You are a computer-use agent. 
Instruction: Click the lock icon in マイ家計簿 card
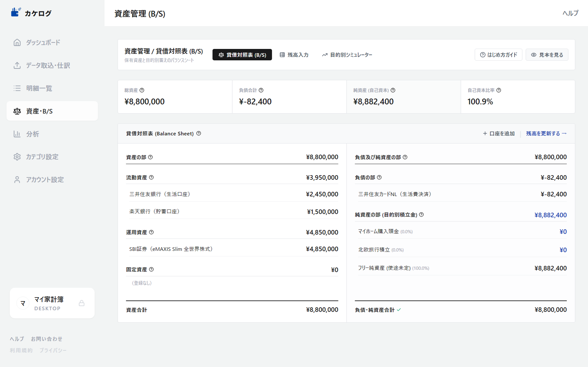click(x=82, y=303)
